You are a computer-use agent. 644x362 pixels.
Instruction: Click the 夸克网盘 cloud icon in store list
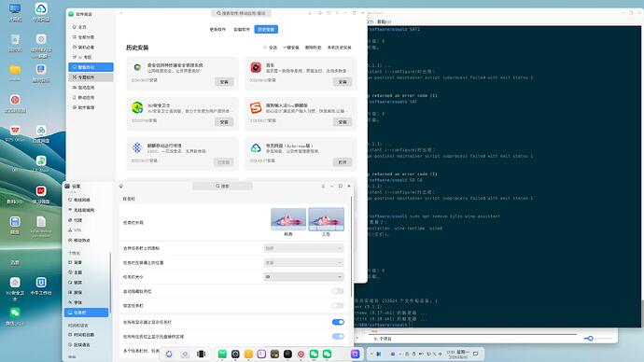[256, 147]
